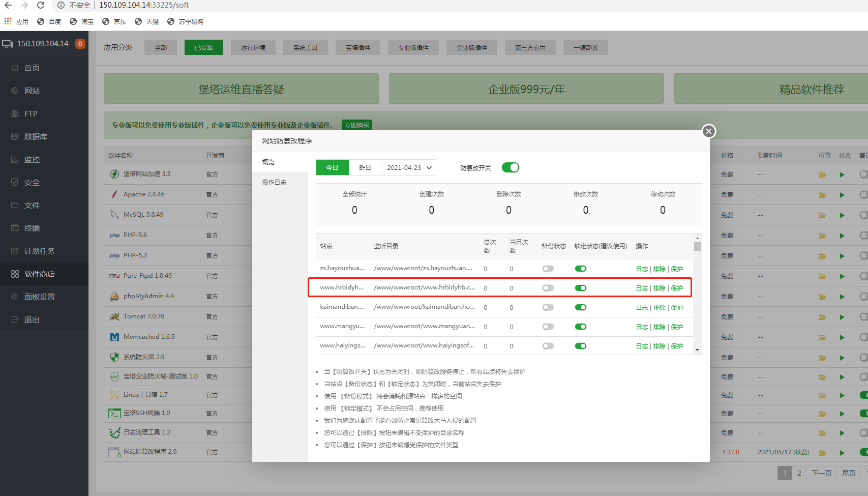
Task: Toggle backup status for www.mangyu site
Action: [x=548, y=327]
